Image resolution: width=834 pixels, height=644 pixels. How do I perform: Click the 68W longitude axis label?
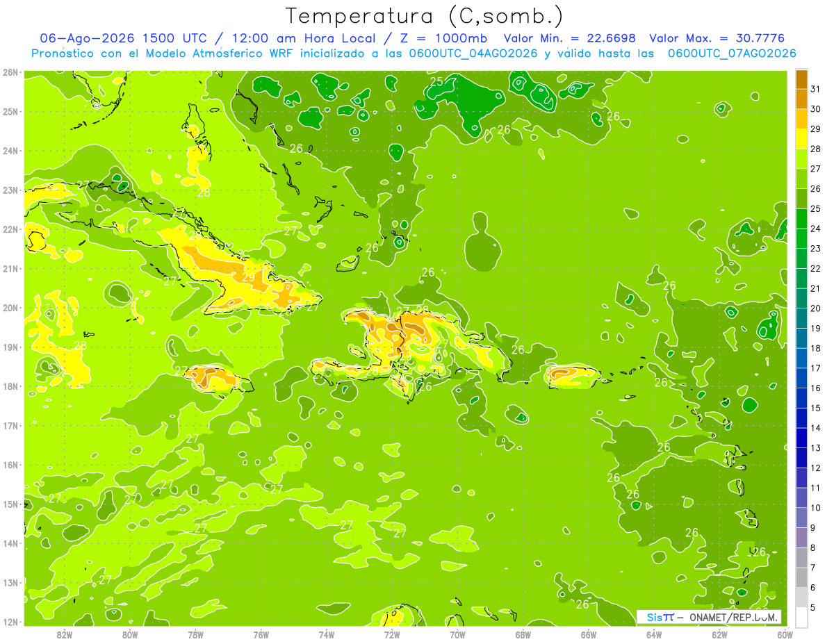point(523,634)
